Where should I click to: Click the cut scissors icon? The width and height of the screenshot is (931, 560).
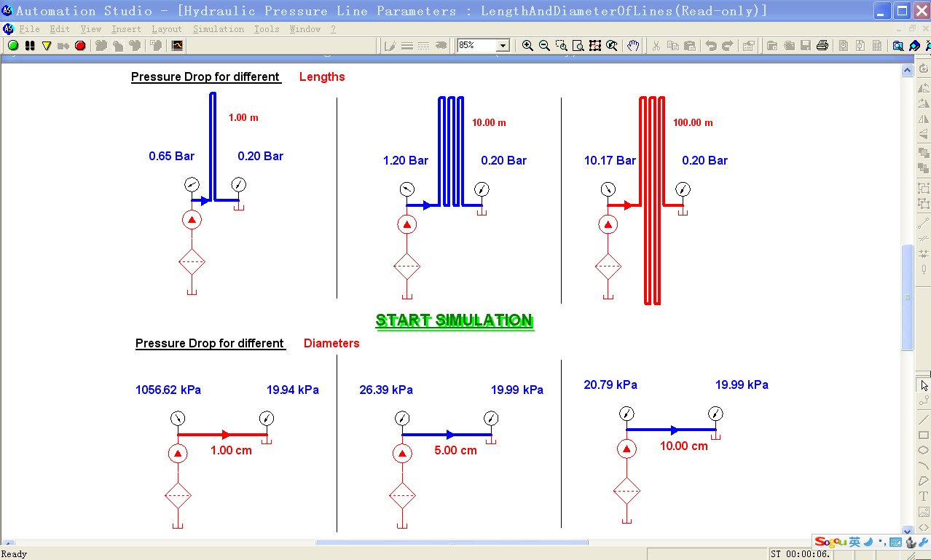click(x=656, y=45)
